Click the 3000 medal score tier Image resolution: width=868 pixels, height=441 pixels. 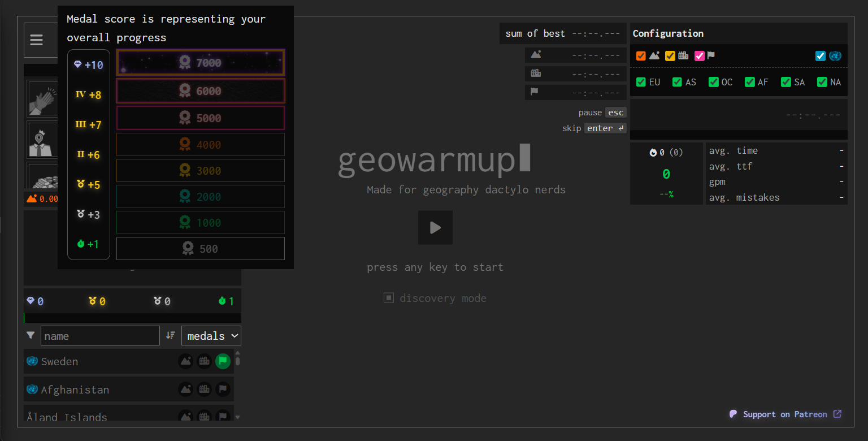201,171
